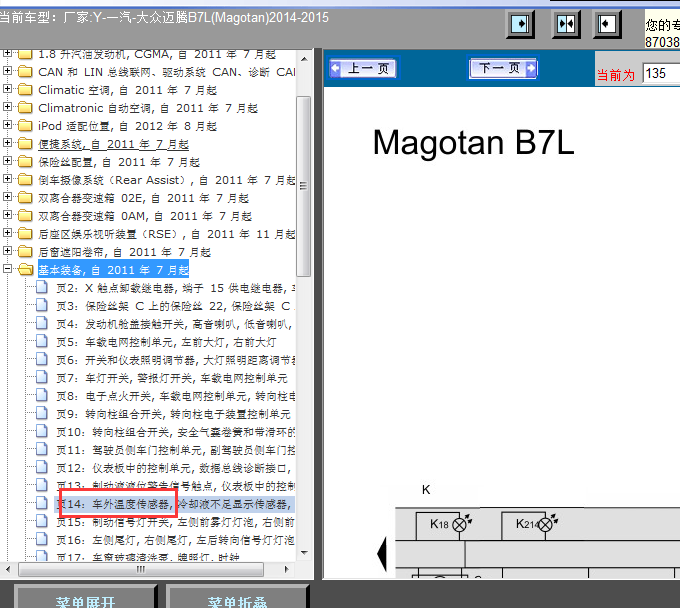Viewport: 680px width, 608px height.
Task: Select the Climatic 空调 tree item
Action: coord(127,90)
